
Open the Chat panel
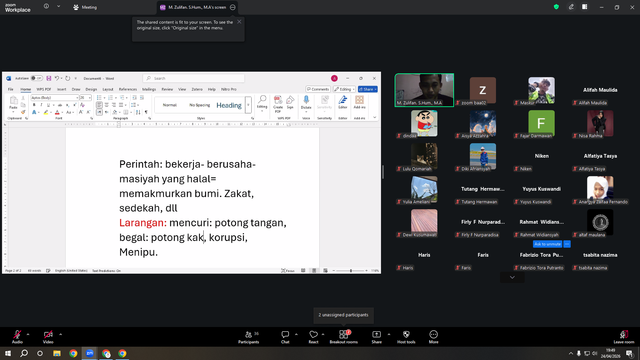(x=285, y=337)
